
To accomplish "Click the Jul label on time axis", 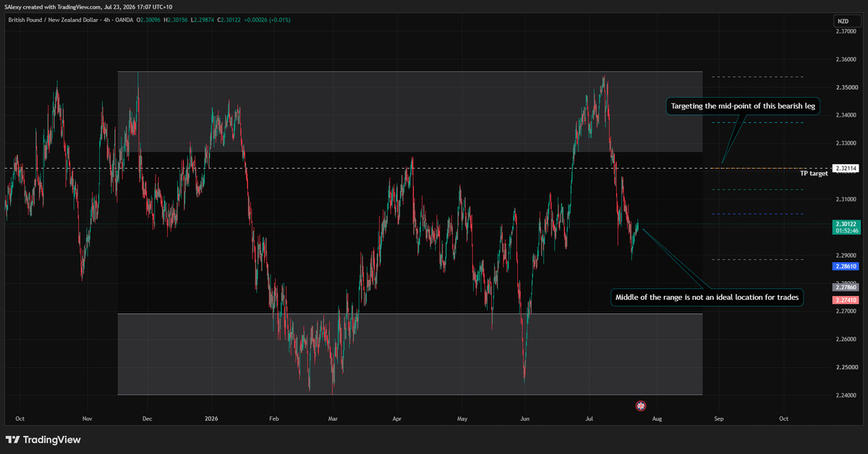I will (590, 419).
